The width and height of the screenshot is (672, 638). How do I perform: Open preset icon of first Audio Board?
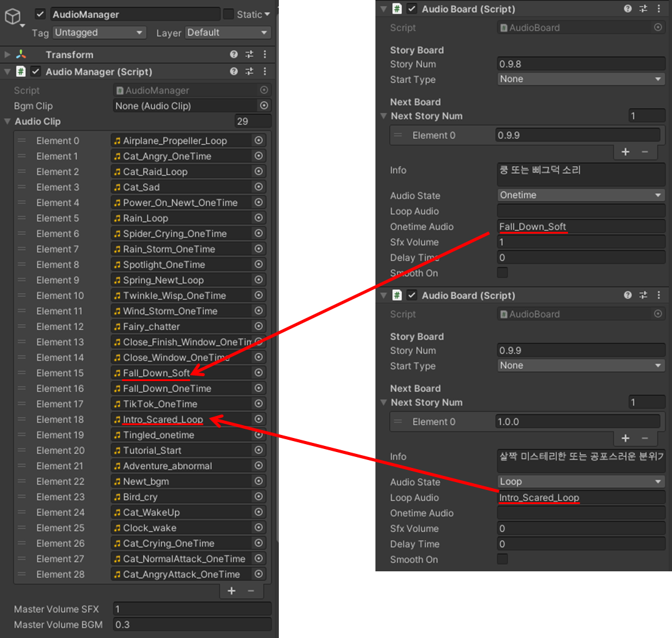[643, 9]
